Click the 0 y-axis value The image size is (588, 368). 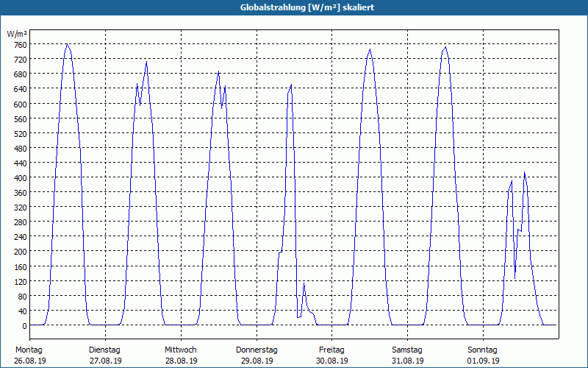pyautogui.click(x=24, y=326)
